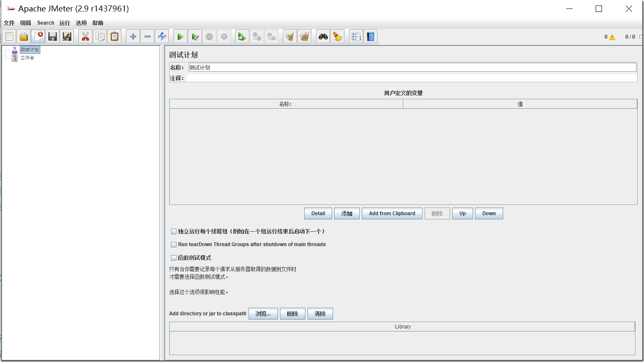Click the yellow warning triangle indicator
The width and height of the screenshot is (644, 362).
pyautogui.click(x=612, y=37)
